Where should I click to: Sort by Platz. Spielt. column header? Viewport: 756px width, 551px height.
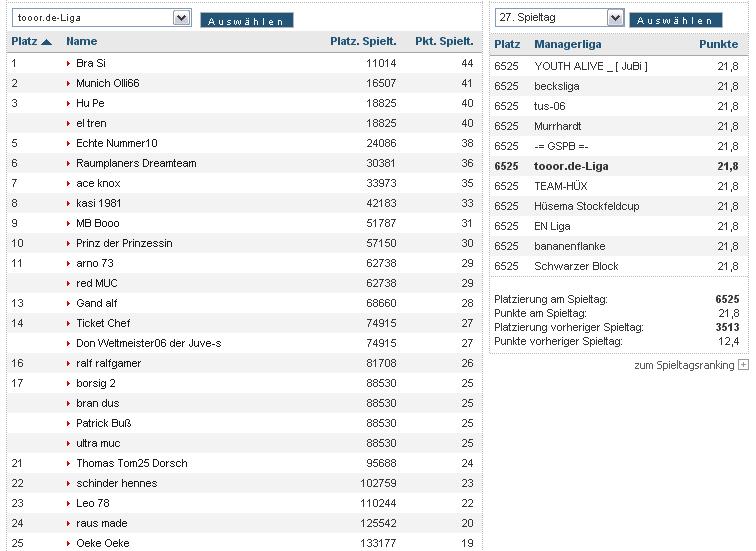click(363, 42)
